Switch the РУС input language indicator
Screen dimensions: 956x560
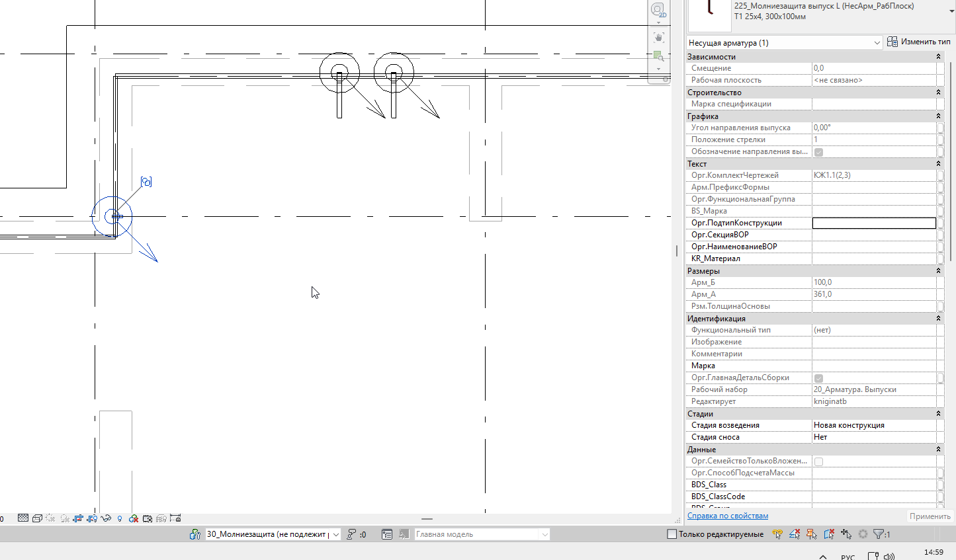pyautogui.click(x=847, y=557)
